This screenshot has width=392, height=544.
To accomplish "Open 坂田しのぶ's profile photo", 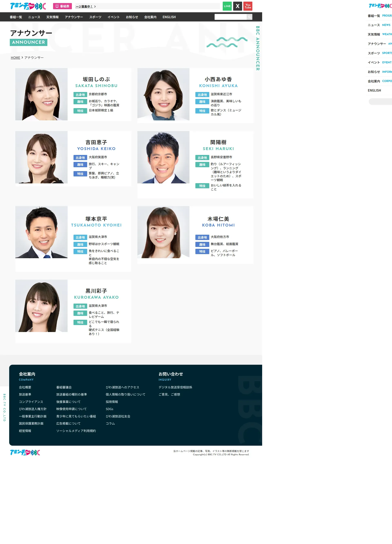I will [41, 94].
